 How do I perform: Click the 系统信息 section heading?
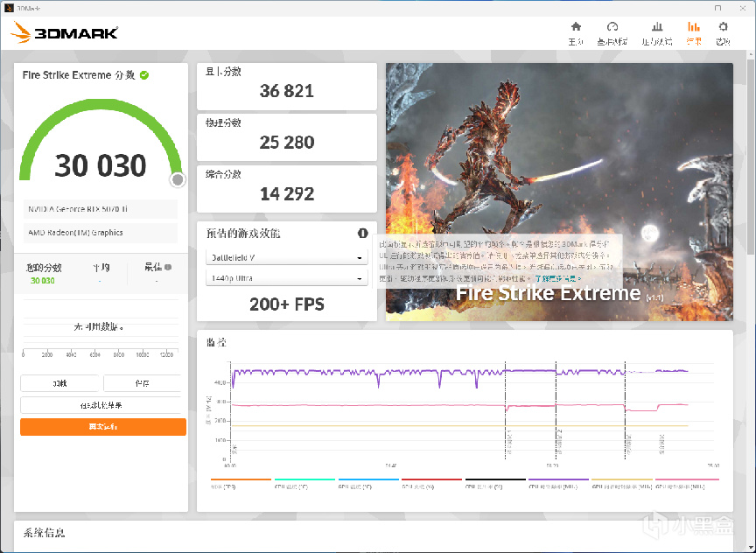(x=45, y=533)
